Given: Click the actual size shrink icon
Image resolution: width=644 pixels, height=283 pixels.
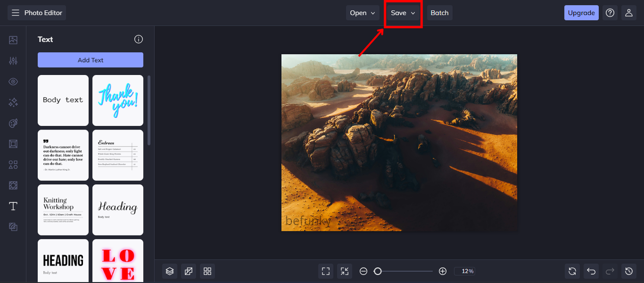Looking at the screenshot, I should (345, 271).
